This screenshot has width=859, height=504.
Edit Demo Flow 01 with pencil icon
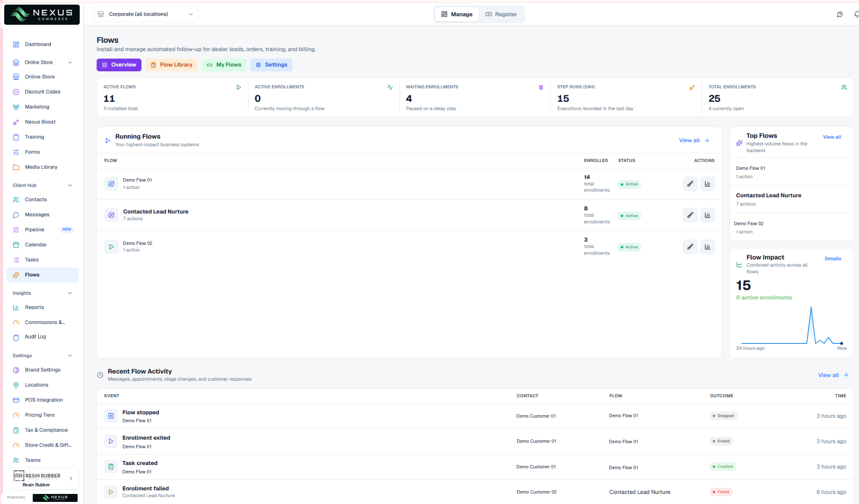690,184
